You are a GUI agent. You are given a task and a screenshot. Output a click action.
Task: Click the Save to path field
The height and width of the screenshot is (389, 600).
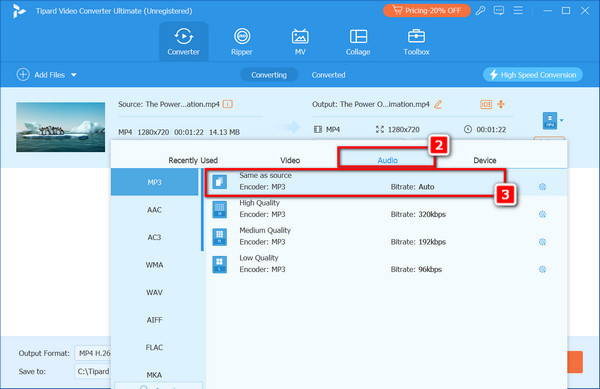pyautogui.click(x=93, y=371)
